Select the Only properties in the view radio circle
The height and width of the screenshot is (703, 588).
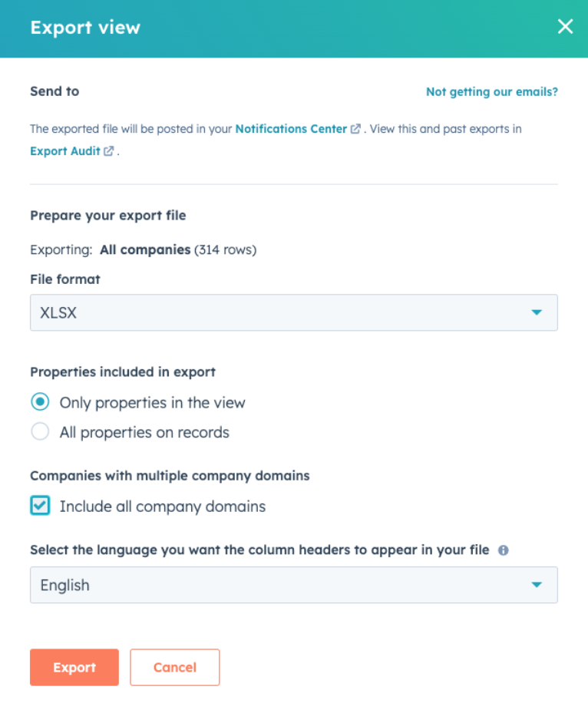click(x=40, y=401)
